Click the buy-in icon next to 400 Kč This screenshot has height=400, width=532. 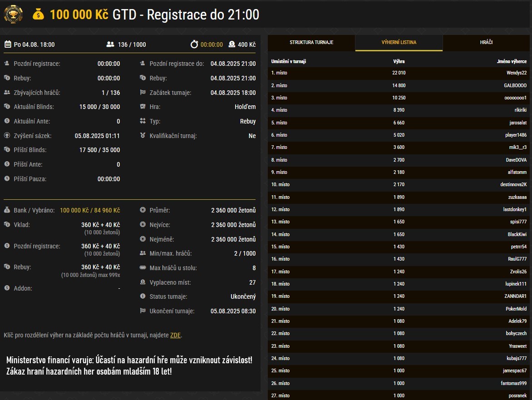tap(232, 44)
